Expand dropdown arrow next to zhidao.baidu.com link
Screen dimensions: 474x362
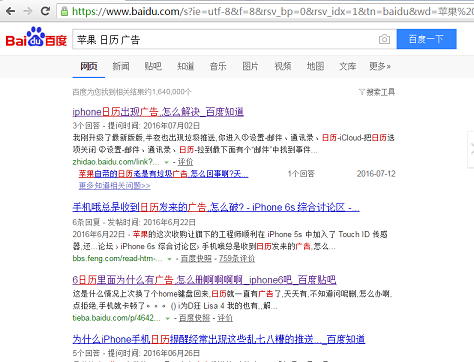click(166, 162)
